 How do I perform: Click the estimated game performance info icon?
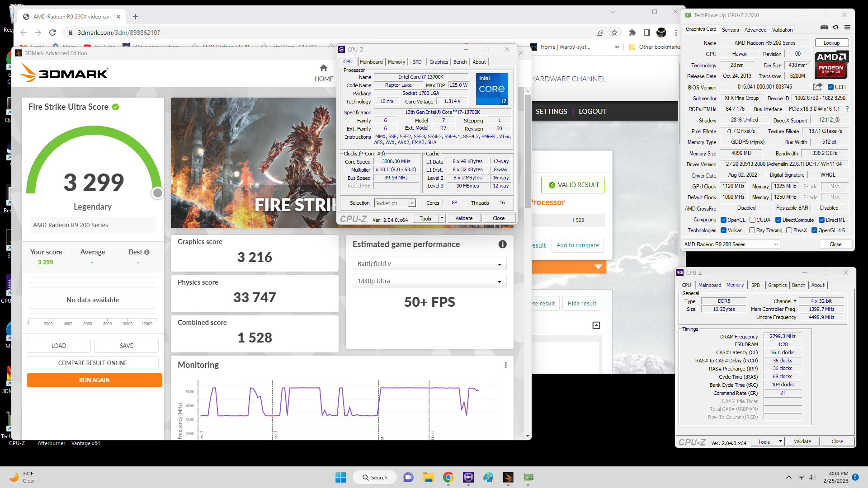pyautogui.click(x=502, y=244)
